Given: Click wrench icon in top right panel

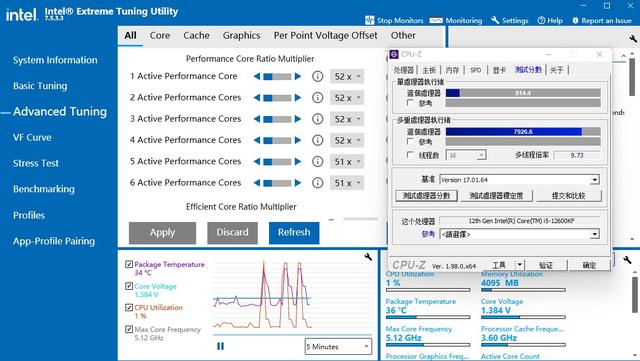Looking at the screenshot, I should (x=633, y=39).
